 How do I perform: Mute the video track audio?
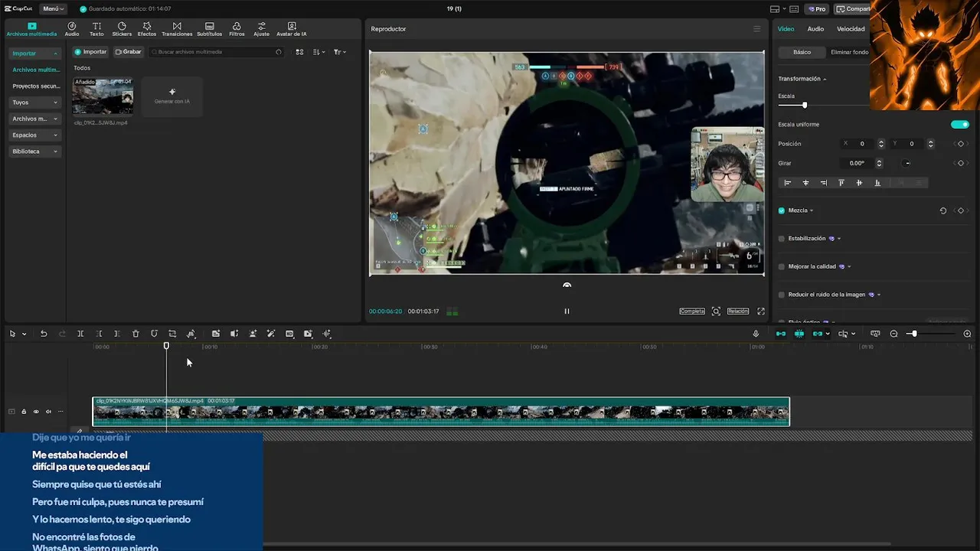48,412
